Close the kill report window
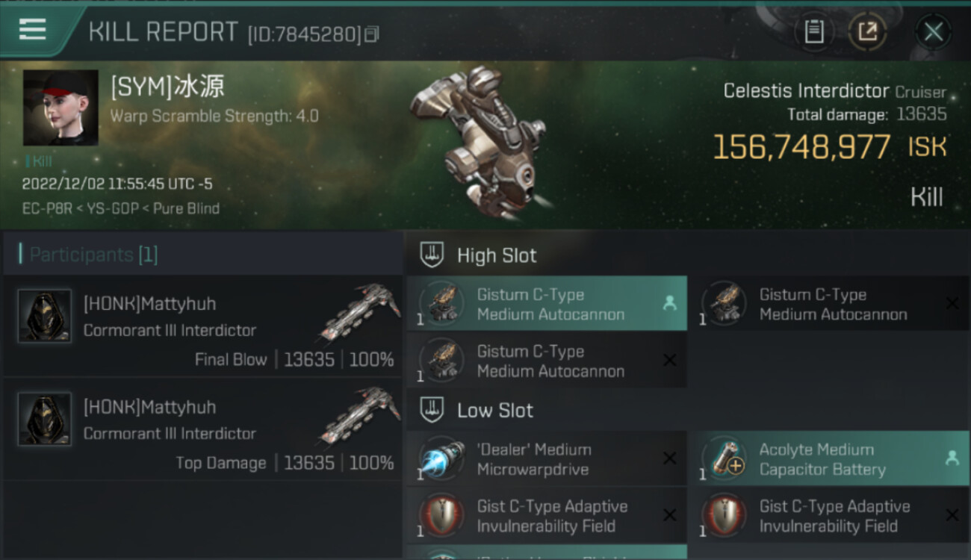 pyautogui.click(x=933, y=31)
